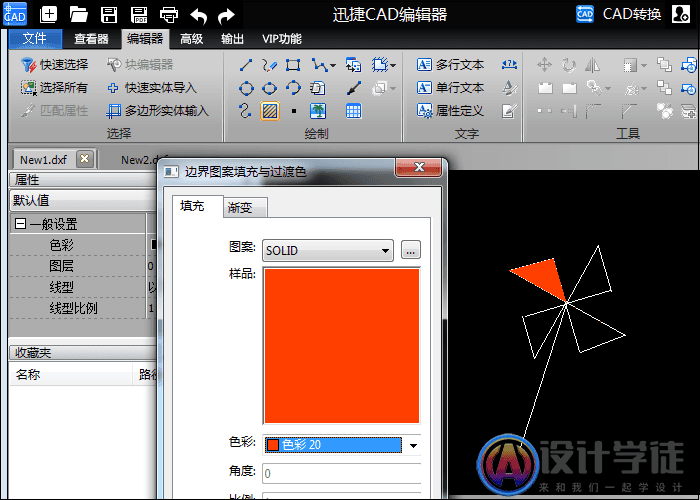
Task: Select the 图层 property row
Action: 83,267
